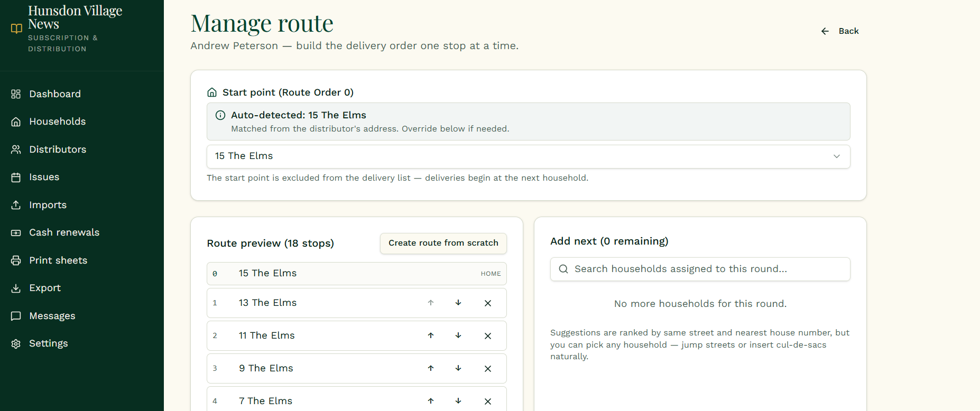Open Settings in the sidebar
Image resolution: width=980 pixels, height=411 pixels.
48,343
